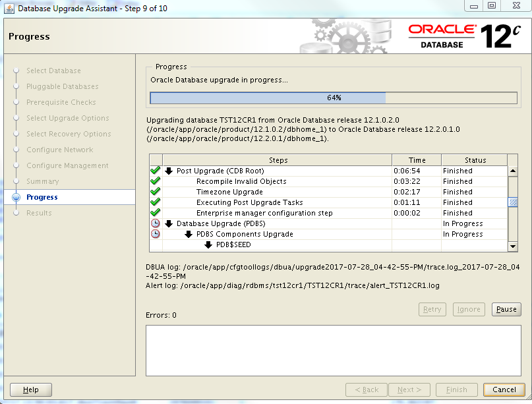Collapse the PDB$SEED step arrow
This screenshot has width=532, height=404.
[x=208, y=245]
